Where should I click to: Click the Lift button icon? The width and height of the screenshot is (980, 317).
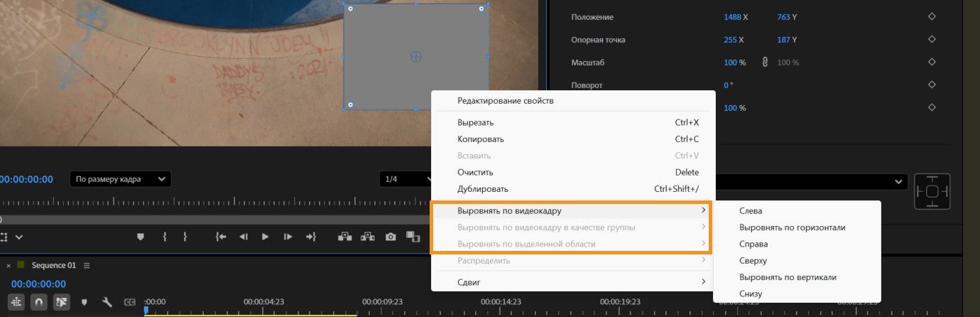[x=345, y=237]
